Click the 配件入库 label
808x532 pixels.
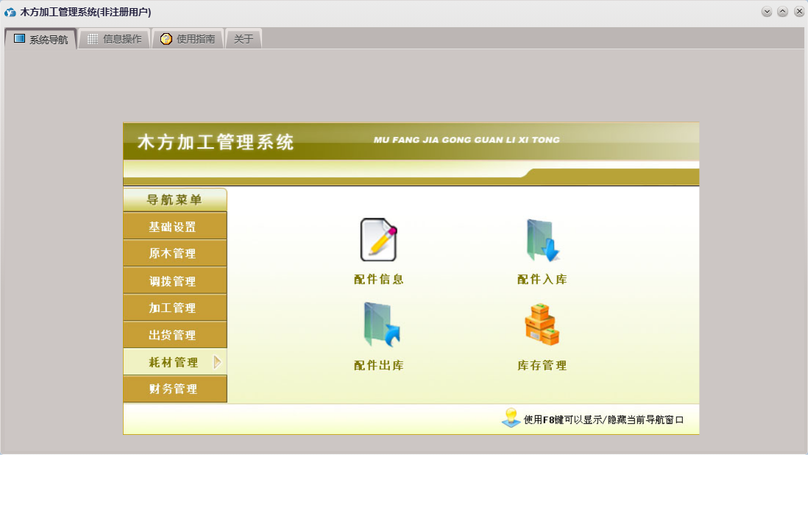coord(542,280)
